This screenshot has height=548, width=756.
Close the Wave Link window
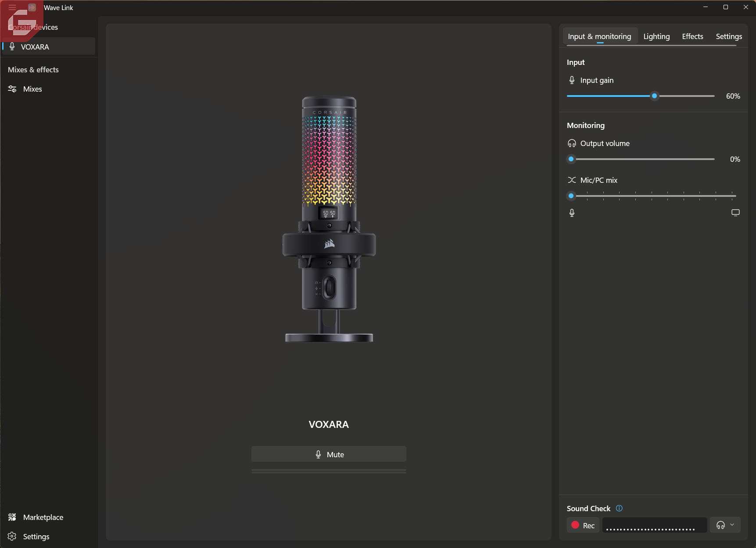click(746, 7)
